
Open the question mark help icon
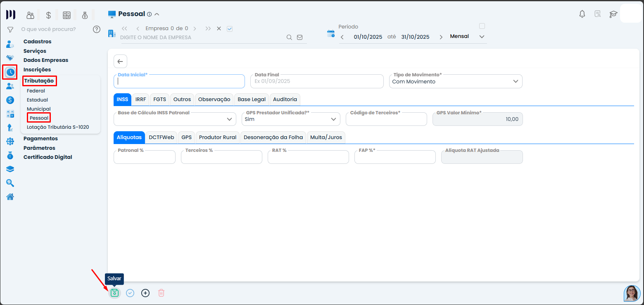(x=97, y=29)
